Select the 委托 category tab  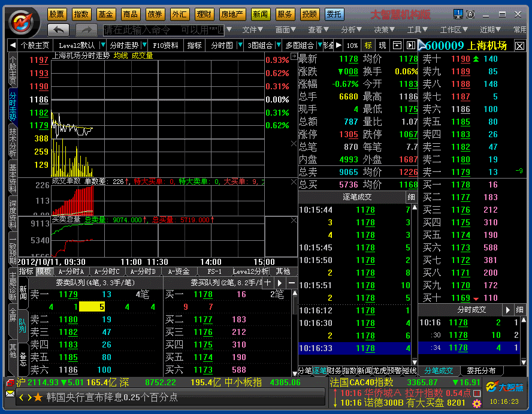coord(334,14)
